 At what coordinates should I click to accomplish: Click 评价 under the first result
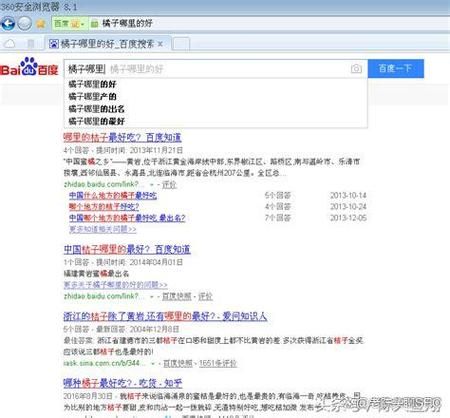[169, 184]
